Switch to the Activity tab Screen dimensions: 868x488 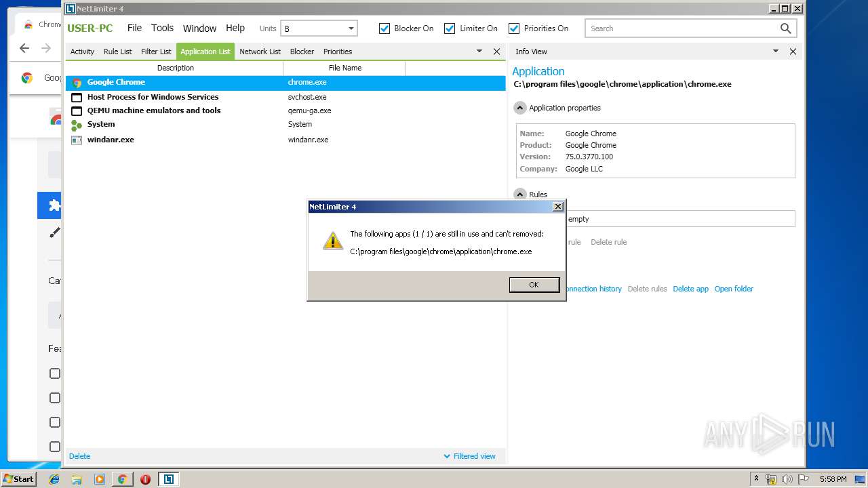click(x=83, y=52)
